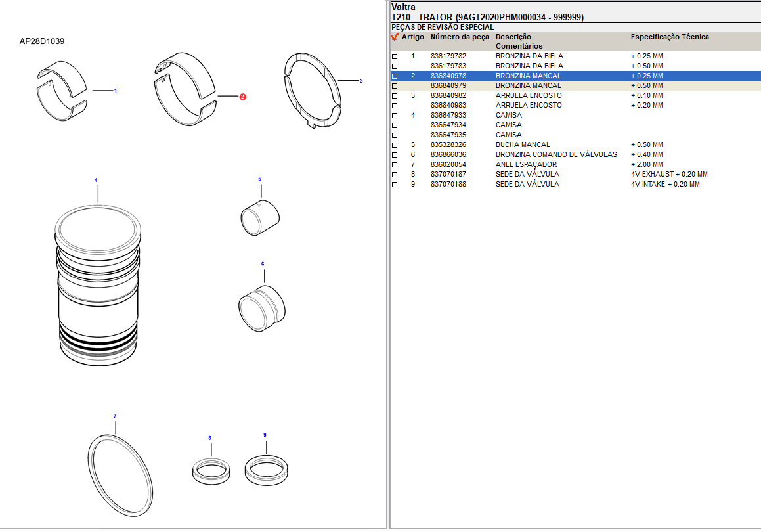Check the box for ANEL ESPAÇADOR row
This screenshot has width=761, height=532.
coord(395,165)
